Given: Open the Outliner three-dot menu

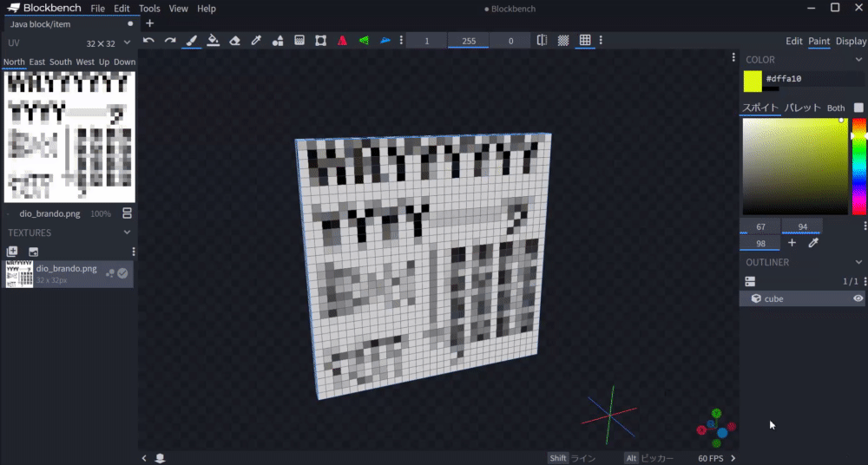Looking at the screenshot, I should 865,281.
